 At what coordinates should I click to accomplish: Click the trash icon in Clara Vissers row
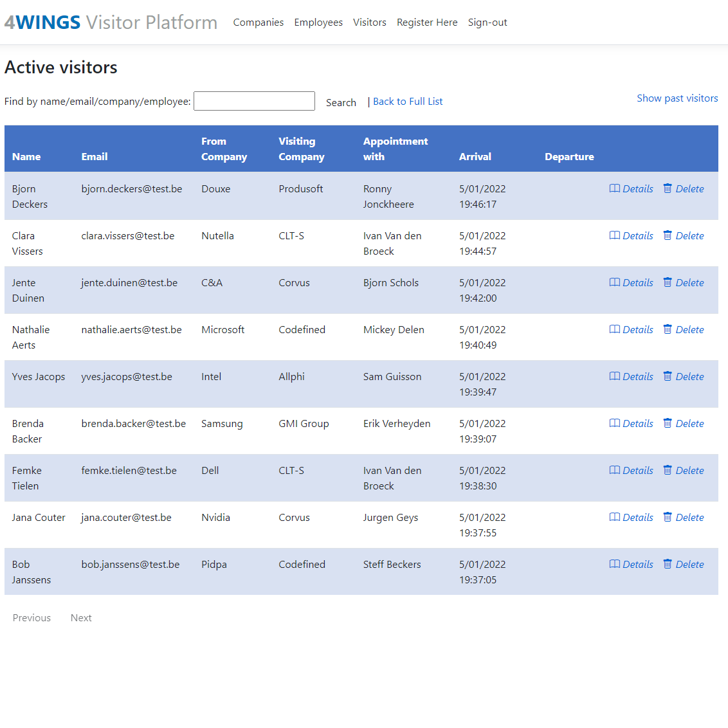[x=667, y=235]
